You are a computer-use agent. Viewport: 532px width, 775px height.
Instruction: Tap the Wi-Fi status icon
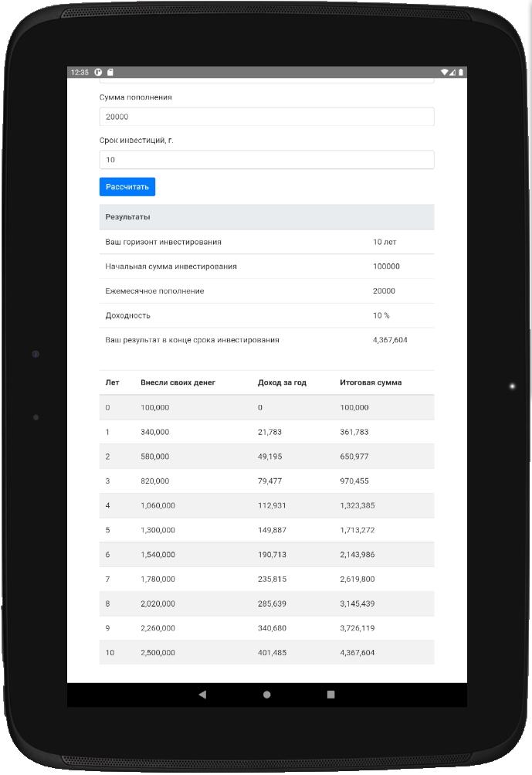click(x=445, y=72)
